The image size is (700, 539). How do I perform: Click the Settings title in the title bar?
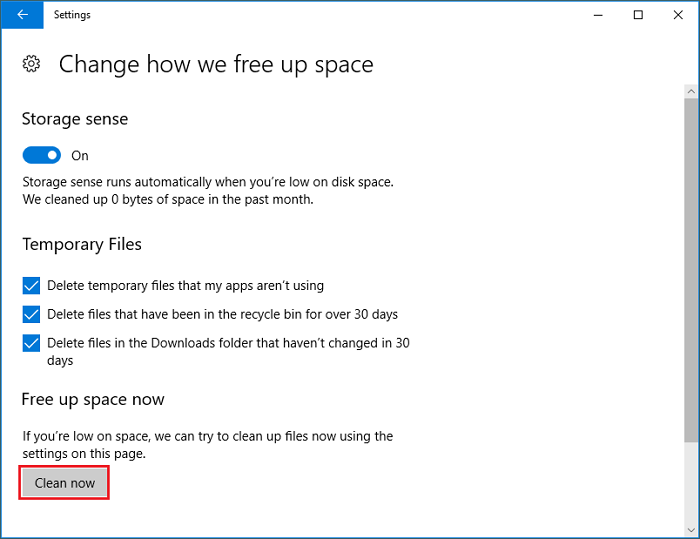[x=72, y=15]
